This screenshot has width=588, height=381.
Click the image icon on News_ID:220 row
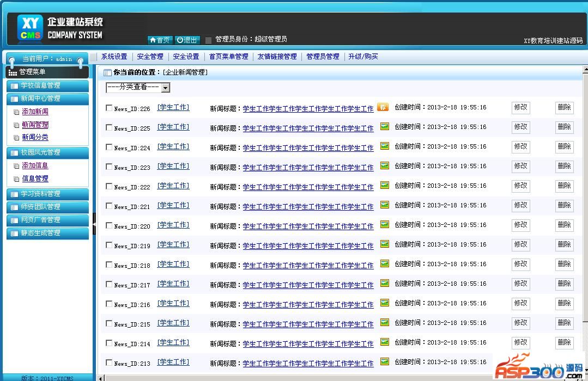[x=385, y=225]
